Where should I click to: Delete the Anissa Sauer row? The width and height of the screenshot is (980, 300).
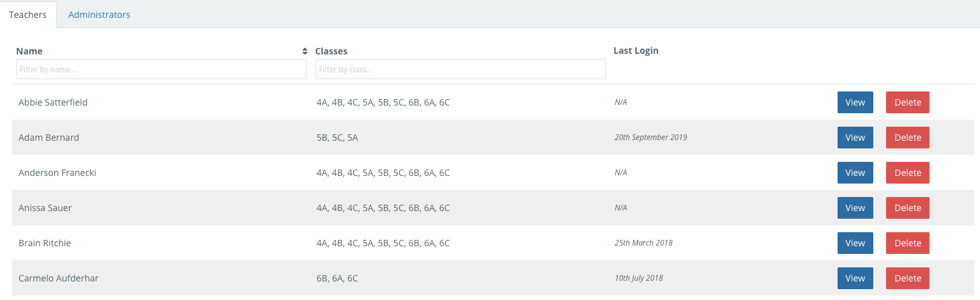(907, 208)
